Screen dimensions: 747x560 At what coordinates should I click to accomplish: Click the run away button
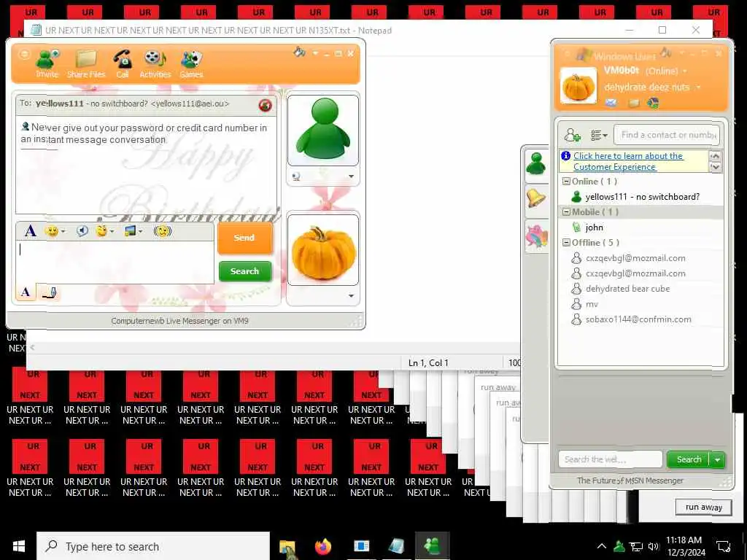(704, 507)
